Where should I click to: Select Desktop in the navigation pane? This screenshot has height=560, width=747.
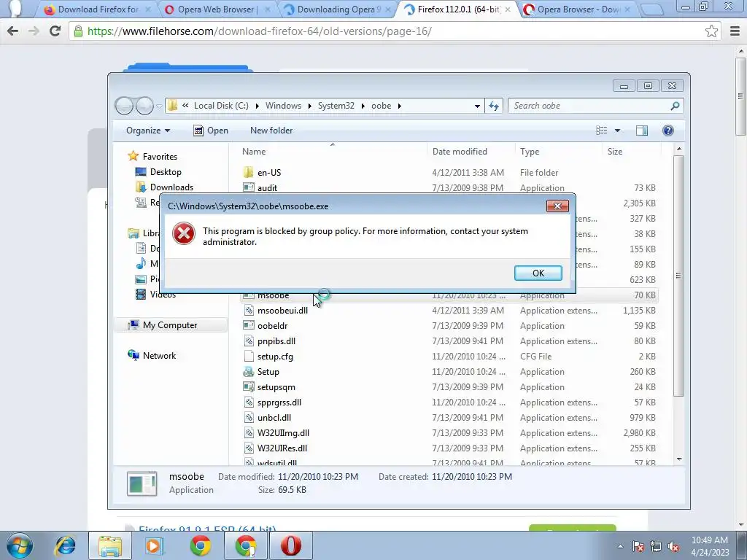click(x=166, y=172)
